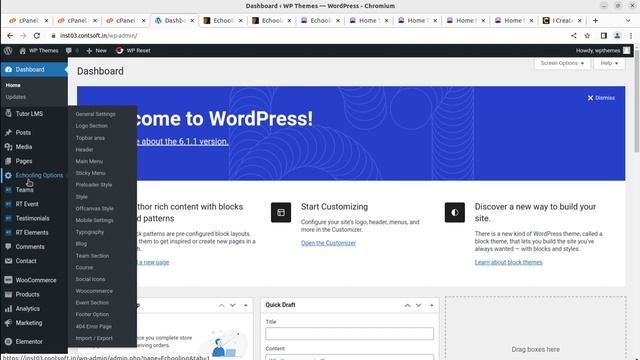Select Header submenu item
The image size is (640, 360).
click(84, 150)
